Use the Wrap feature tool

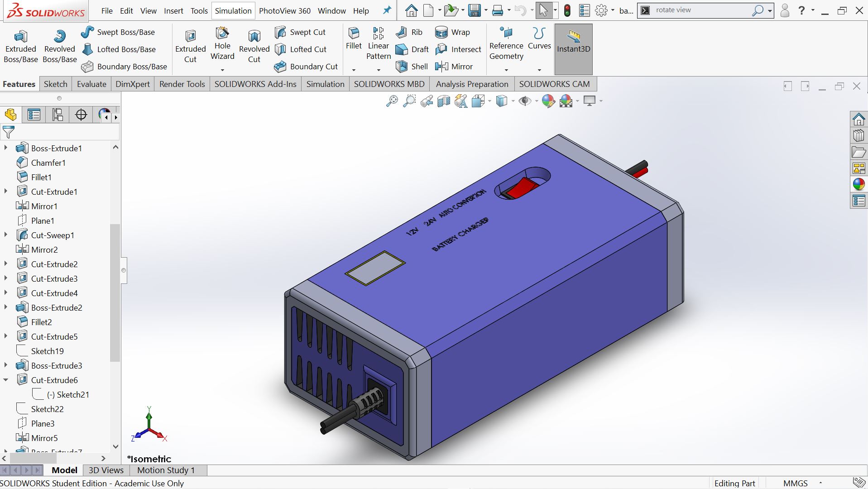click(x=453, y=32)
